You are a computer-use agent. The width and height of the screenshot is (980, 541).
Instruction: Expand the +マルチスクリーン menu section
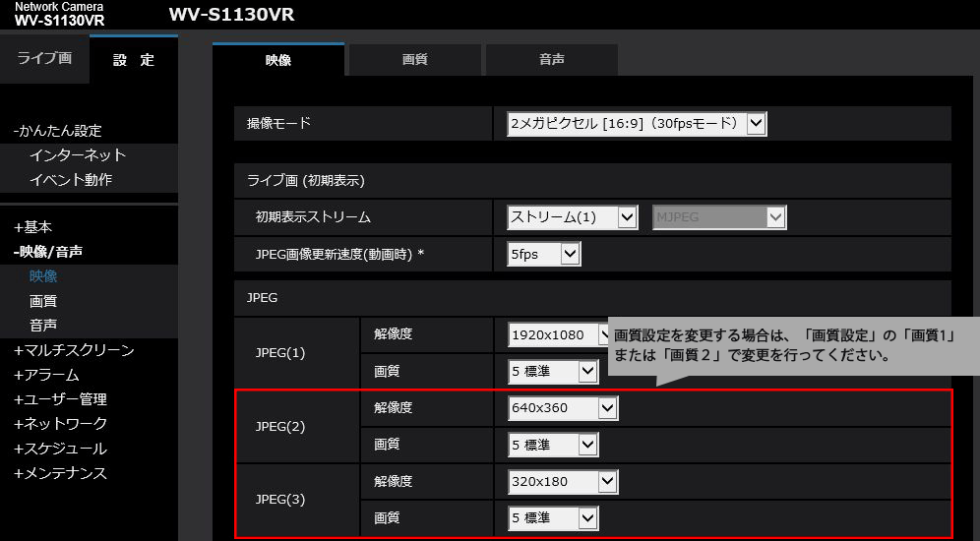click(74, 350)
